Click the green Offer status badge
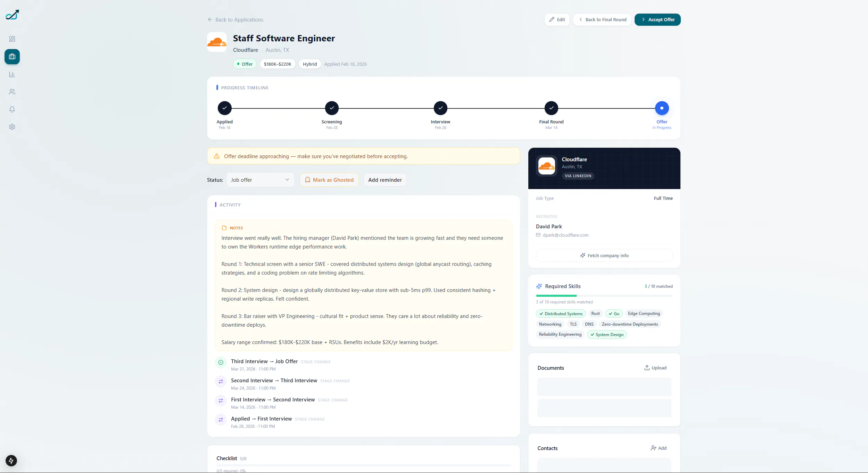This screenshot has height=473, width=868. (x=245, y=64)
